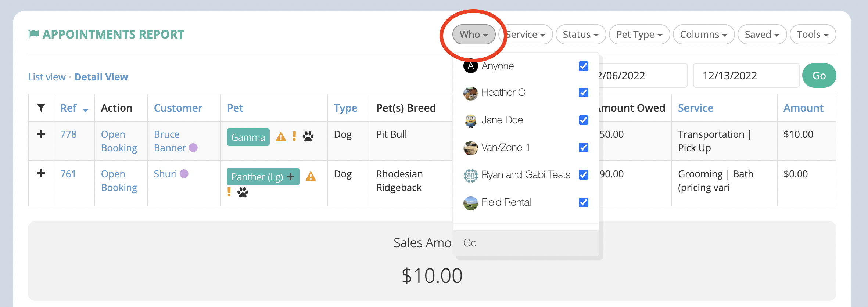Open the Status dropdown filter
868x307 pixels.
click(581, 35)
